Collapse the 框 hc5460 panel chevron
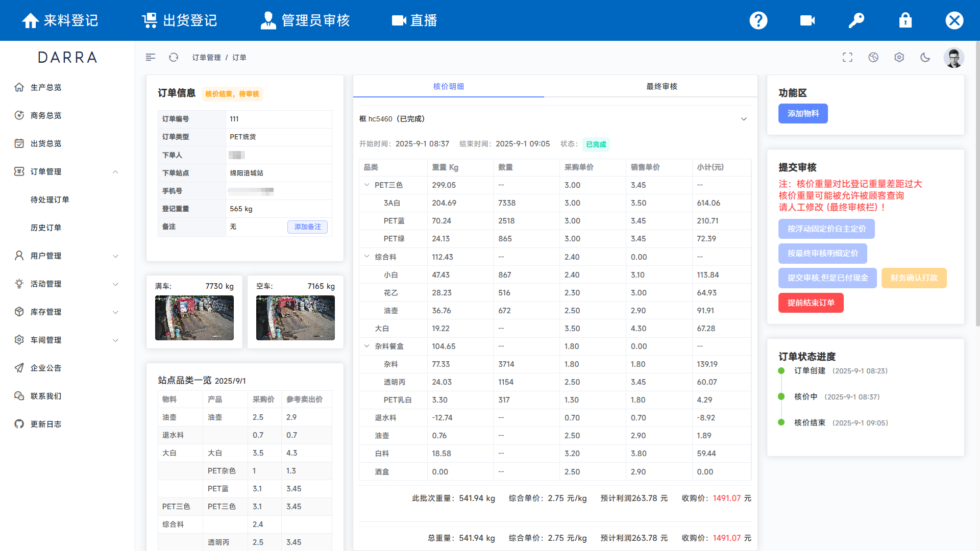980x551 pixels. 744,119
